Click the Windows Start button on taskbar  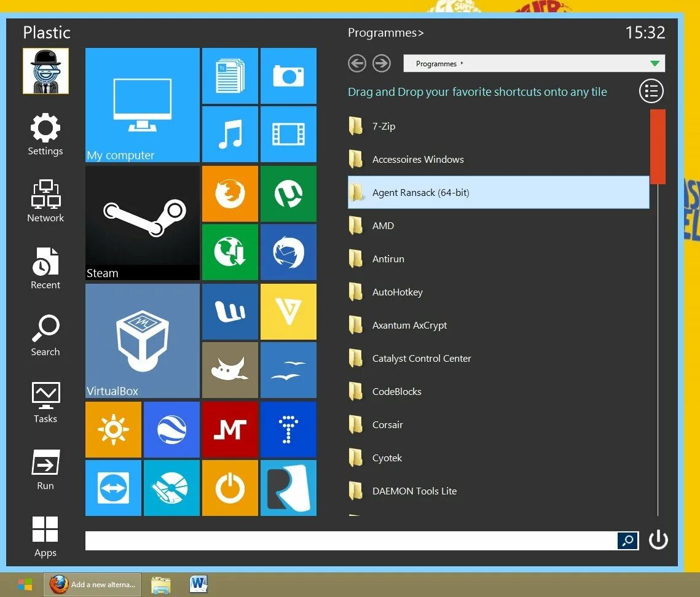click(x=25, y=584)
